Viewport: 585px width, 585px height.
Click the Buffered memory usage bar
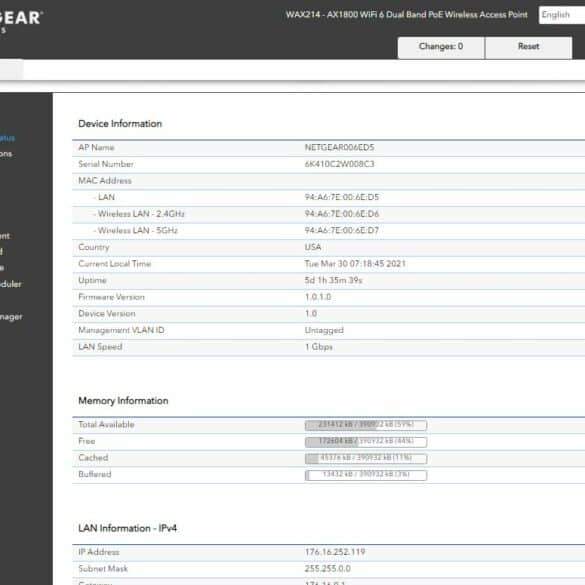click(x=366, y=475)
